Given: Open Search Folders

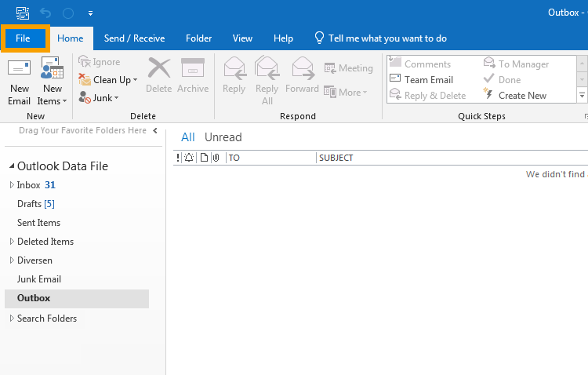Looking at the screenshot, I should tap(47, 319).
